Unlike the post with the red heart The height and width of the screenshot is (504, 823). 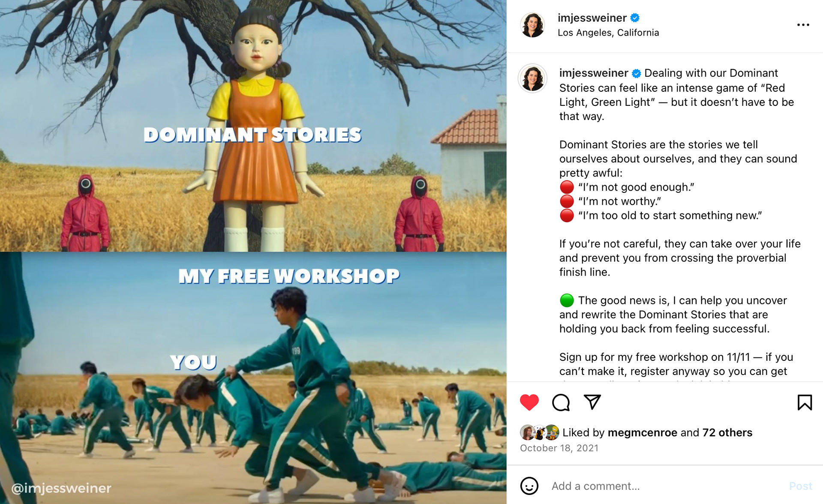tap(529, 402)
